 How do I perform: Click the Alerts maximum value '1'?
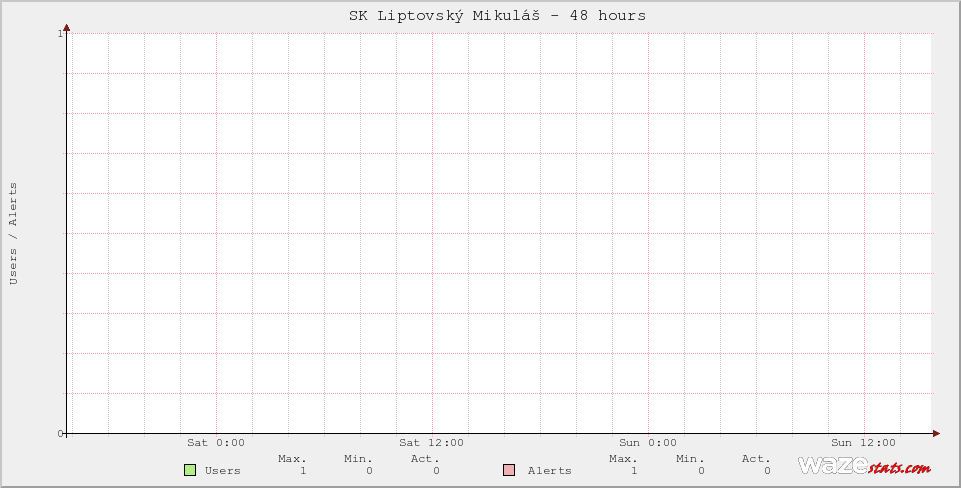click(634, 471)
